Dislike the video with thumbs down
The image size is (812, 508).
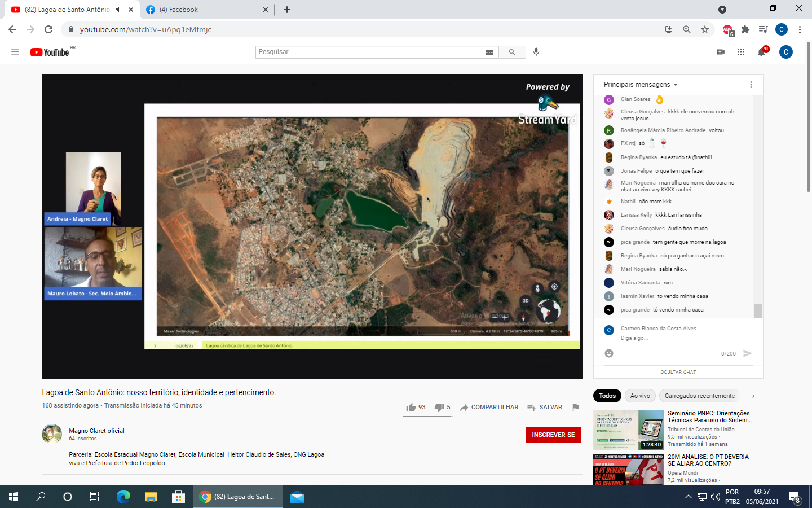point(442,407)
